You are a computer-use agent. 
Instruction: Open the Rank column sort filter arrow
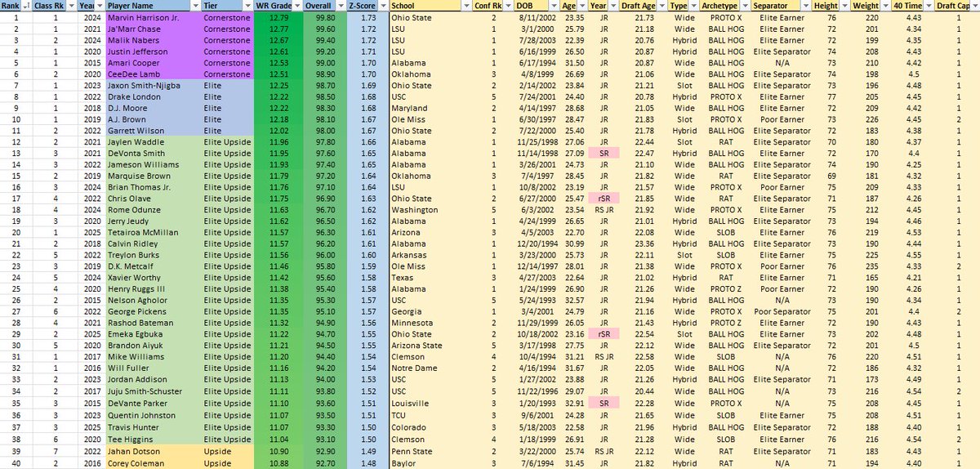point(25,5)
